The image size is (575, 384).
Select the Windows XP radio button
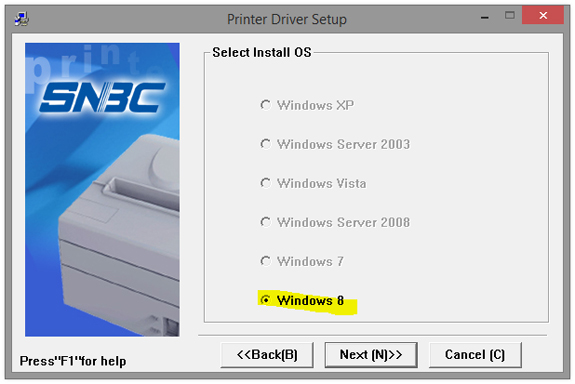[x=265, y=105]
